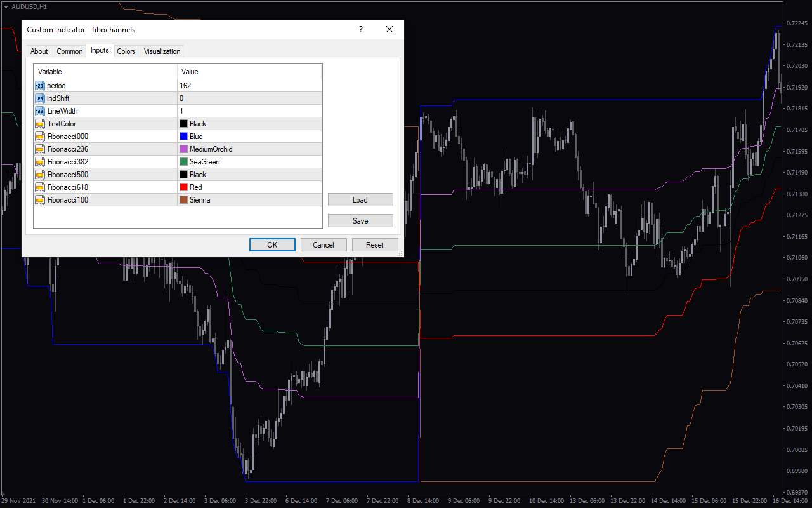Click the Reset button

click(375, 245)
